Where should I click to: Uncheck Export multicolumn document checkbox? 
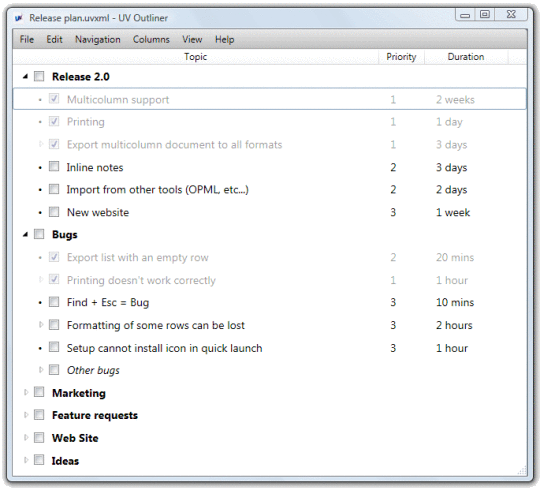click(54, 144)
